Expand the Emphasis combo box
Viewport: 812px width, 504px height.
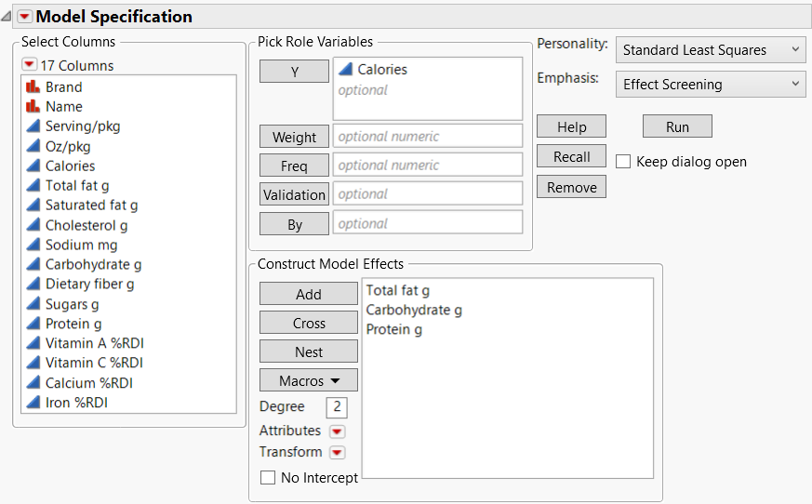(x=710, y=85)
